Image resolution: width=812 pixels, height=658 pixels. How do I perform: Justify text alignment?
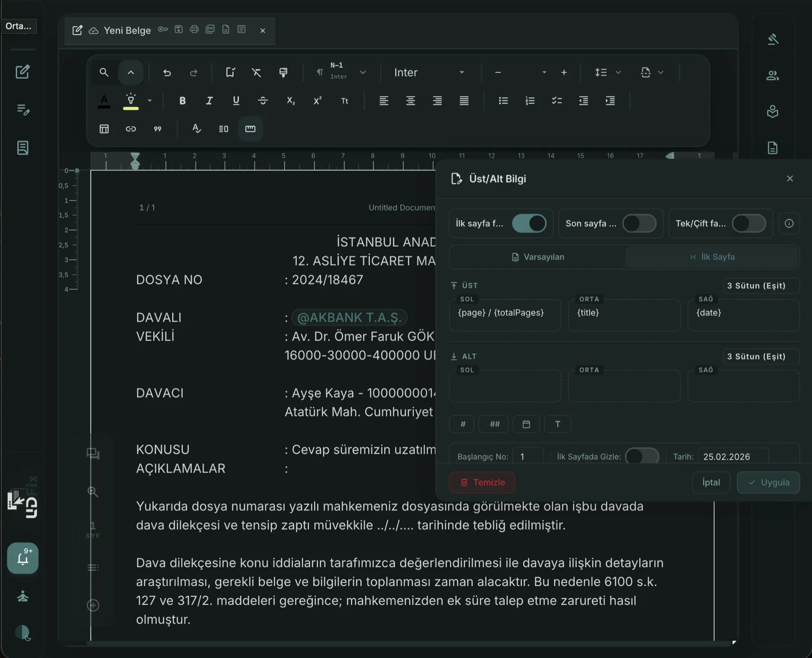[x=464, y=101]
